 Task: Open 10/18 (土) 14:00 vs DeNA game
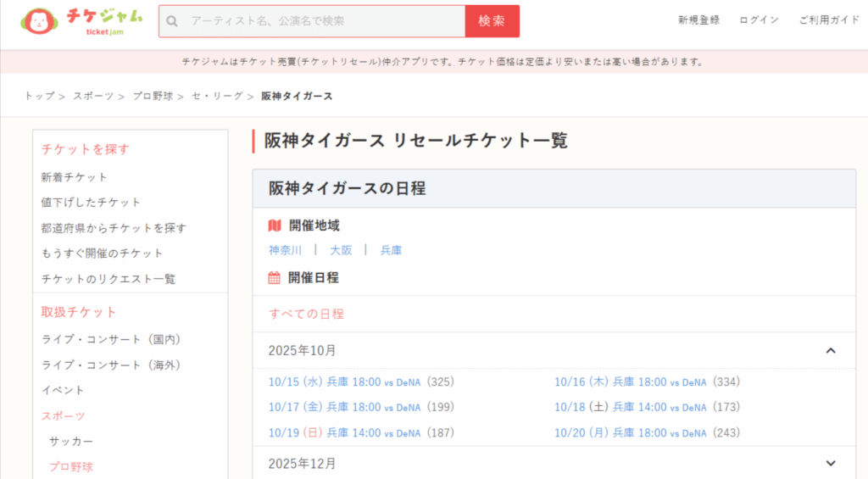coord(630,407)
